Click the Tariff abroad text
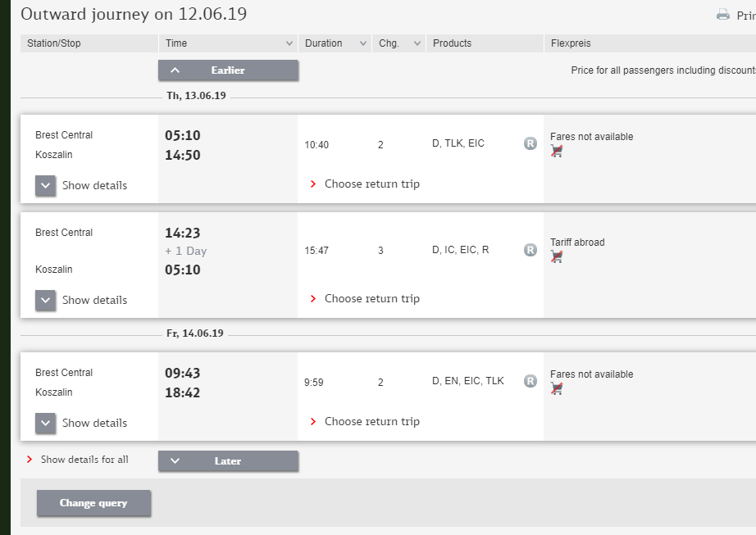 pos(577,243)
